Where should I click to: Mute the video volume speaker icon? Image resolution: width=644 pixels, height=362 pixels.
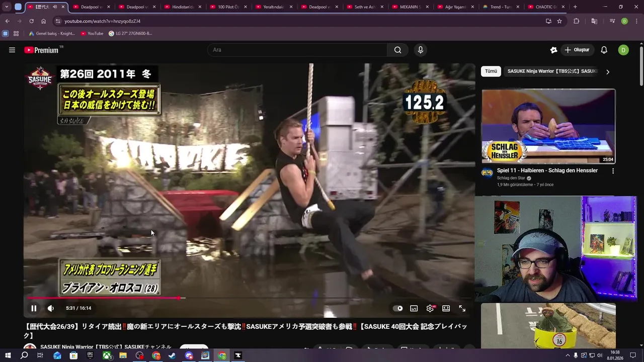click(51, 308)
